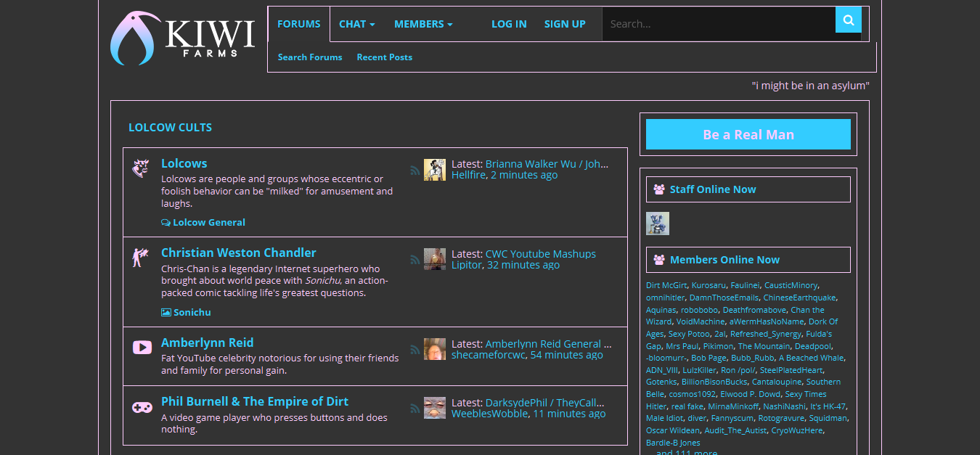Click the RSS feed icon in the Amberlynn Reid row

point(415,350)
